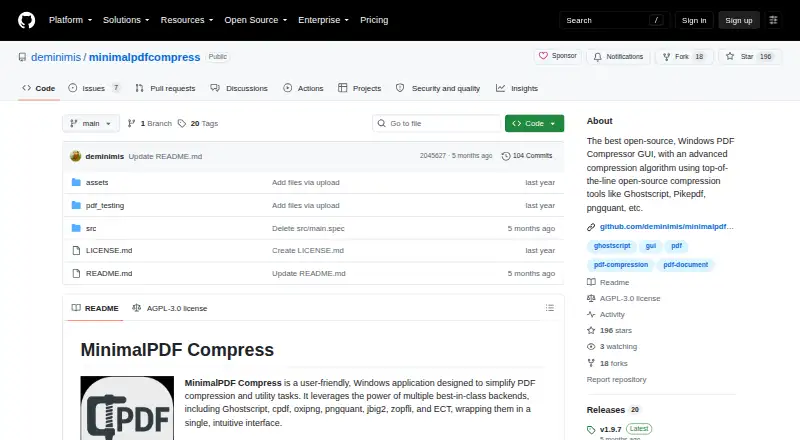Open the Delete src/main.spec commit message
The height and width of the screenshot is (440, 800).
coord(308,228)
